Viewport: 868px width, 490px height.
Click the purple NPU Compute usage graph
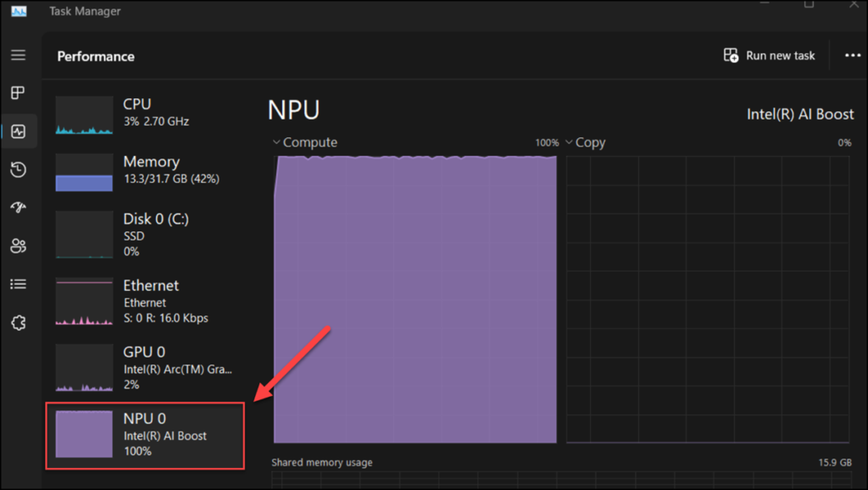(x=415, y=298)
